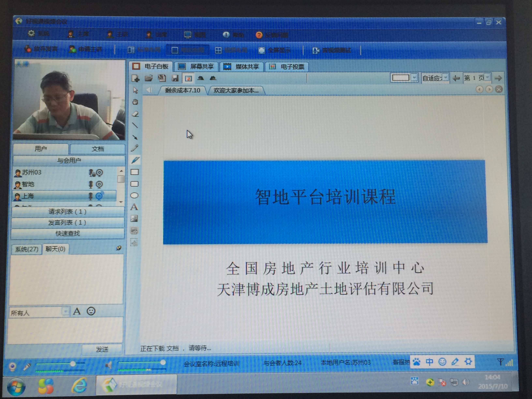The image size is (532, 399).
Task: Select the blue highlighter pen tool
Action: (x=135, y=160)
